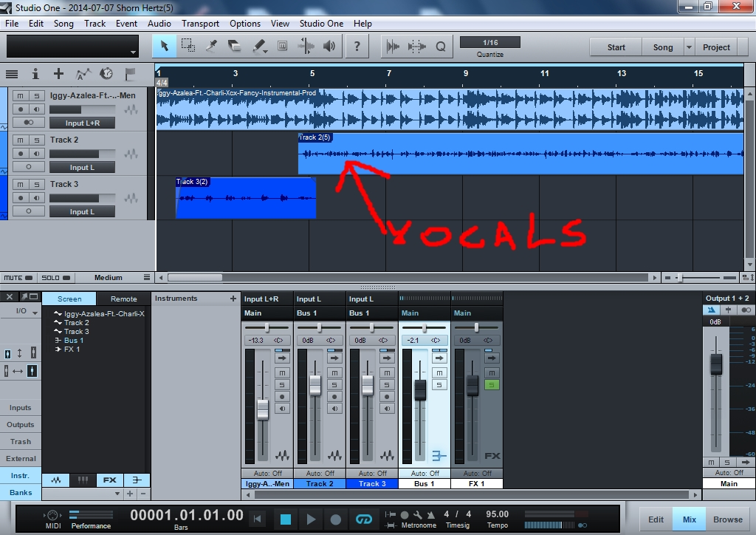Open the Transport menu
Viewport: 756px width, 535px height.
coord(200,23)
